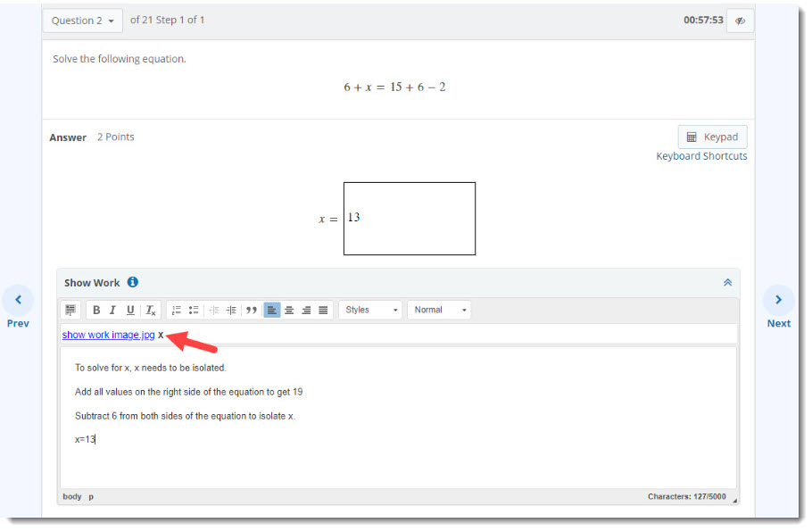Image resolution: width=812 pixels, height=531 pixels.
Task: Insert a numbered list
Action: tap(177, 311)
